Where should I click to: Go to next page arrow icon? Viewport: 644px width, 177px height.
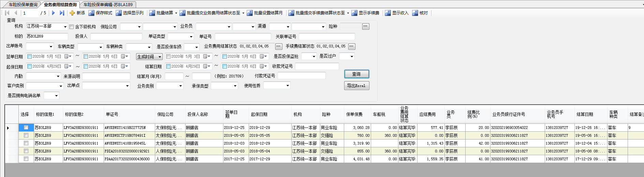pos(53,13)
